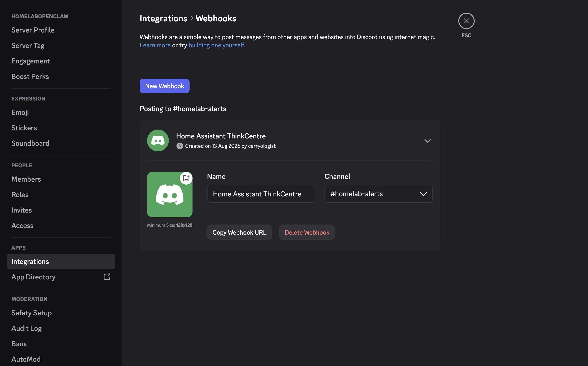
Task: Open AutoMod settings
Action: (x=61, y=359)
